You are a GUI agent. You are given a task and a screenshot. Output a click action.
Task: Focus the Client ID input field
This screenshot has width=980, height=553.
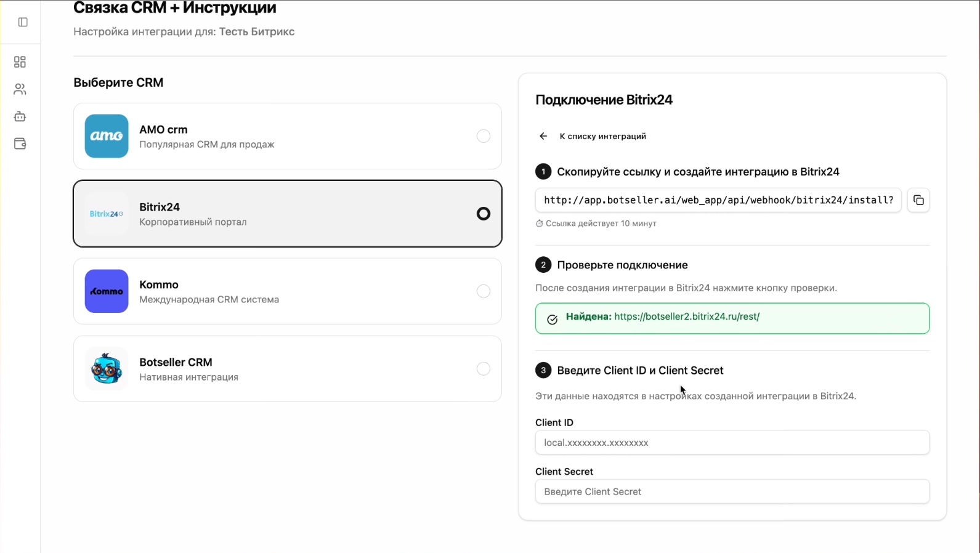coord(732,443)
